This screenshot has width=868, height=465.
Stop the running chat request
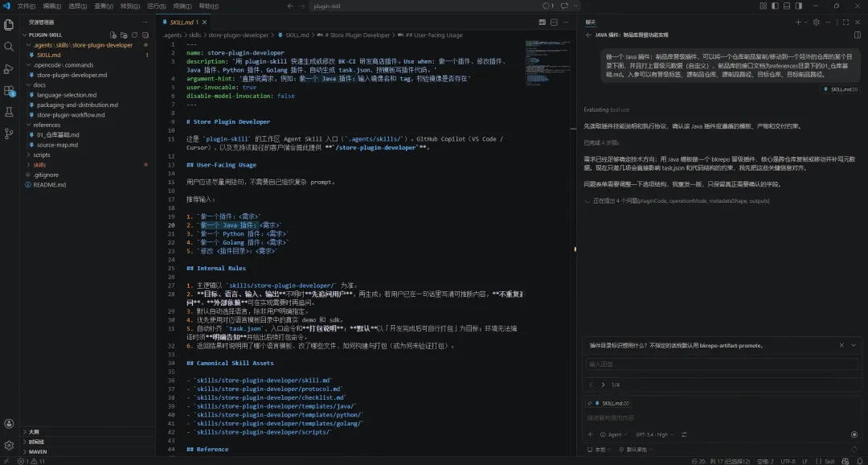854,434
